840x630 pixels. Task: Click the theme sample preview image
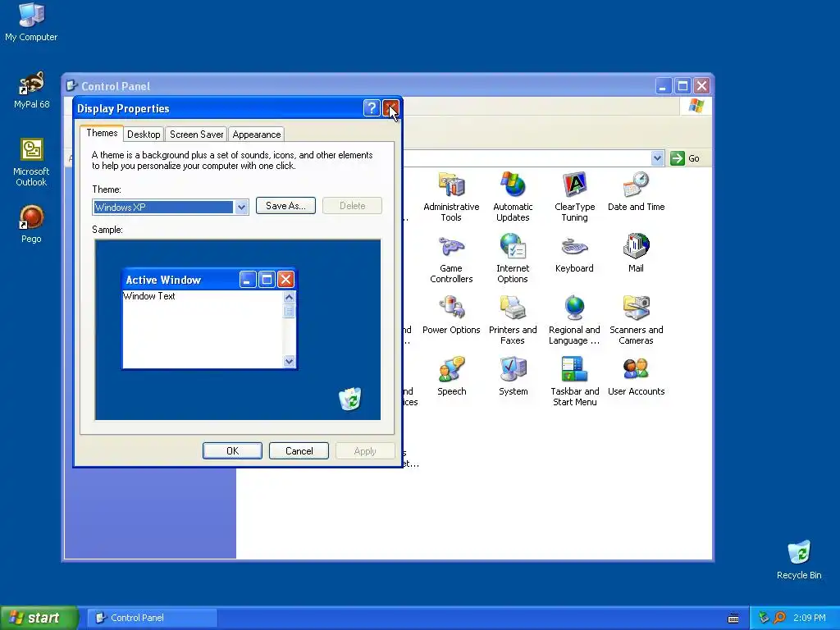[x=238, y=330]
